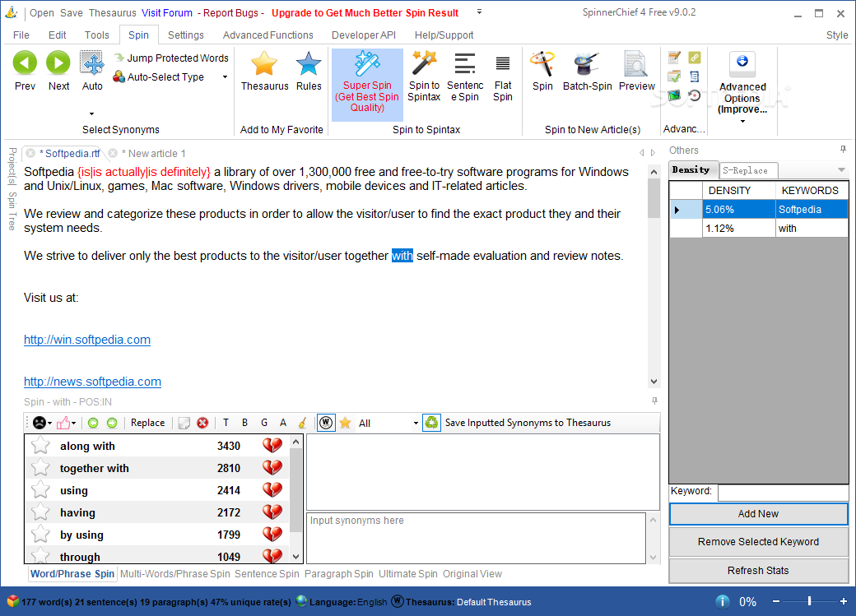This screenshot has height=616, width=856.
Task: Open the Preview document icon
Action: 636,63
